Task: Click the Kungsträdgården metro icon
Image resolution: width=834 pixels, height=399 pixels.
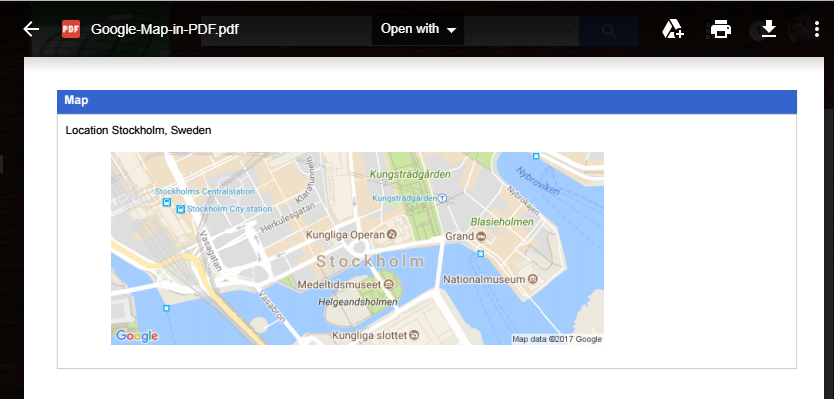Action: 443,198
